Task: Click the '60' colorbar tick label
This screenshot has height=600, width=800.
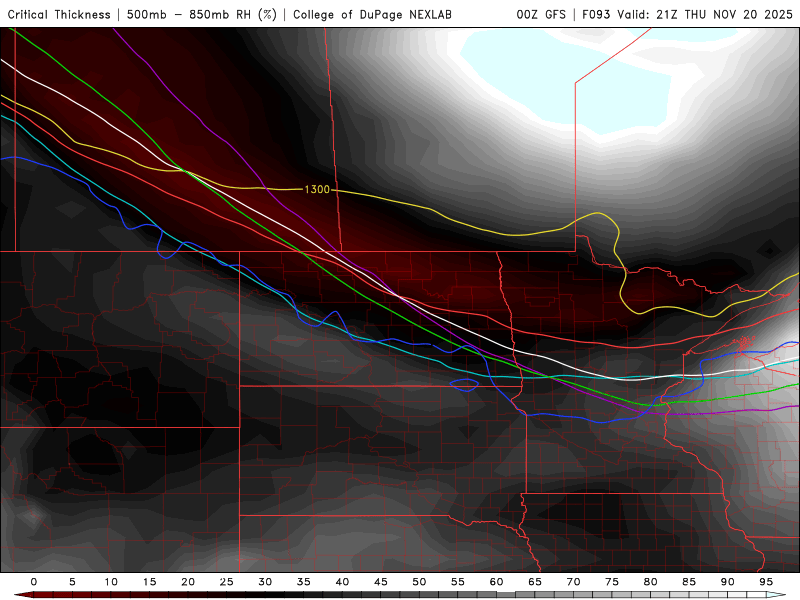Action: tap(496, 582)
